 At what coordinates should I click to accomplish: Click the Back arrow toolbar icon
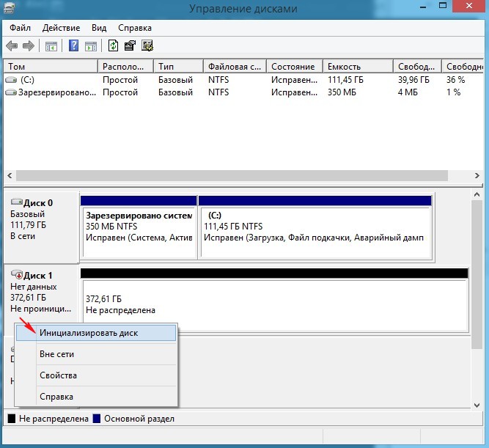tap(12, 46)
